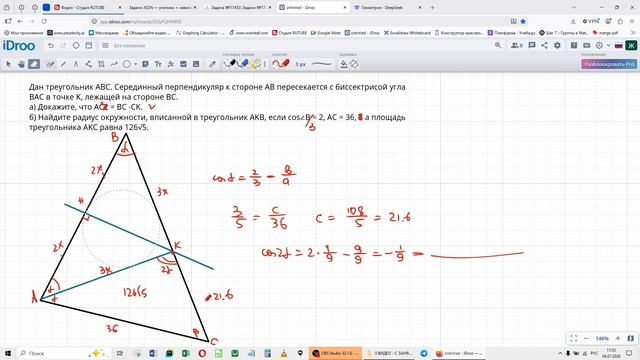This screenshot has width=640, height=360.
Task: Bookmark this page with the star
Action: point(523,21)
